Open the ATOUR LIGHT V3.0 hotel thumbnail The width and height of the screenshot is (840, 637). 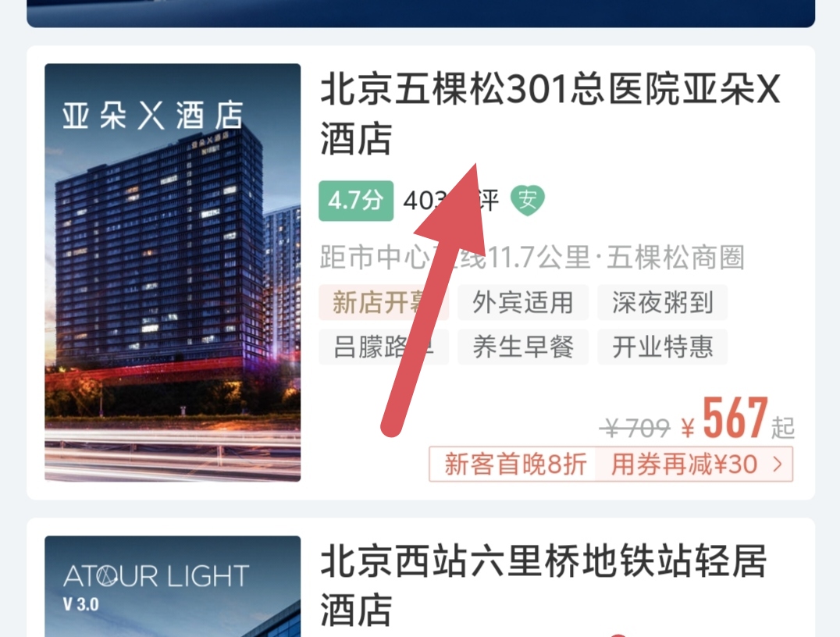point(173,586)
